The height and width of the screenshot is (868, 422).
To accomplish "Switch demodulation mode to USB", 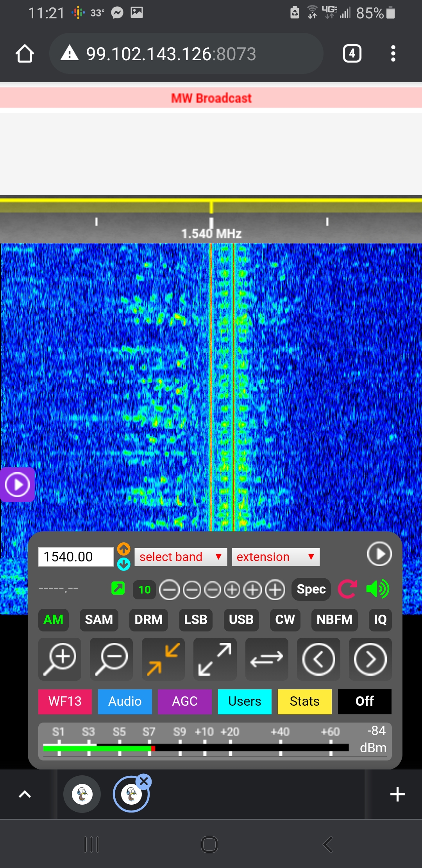I will tap(241, 620).
